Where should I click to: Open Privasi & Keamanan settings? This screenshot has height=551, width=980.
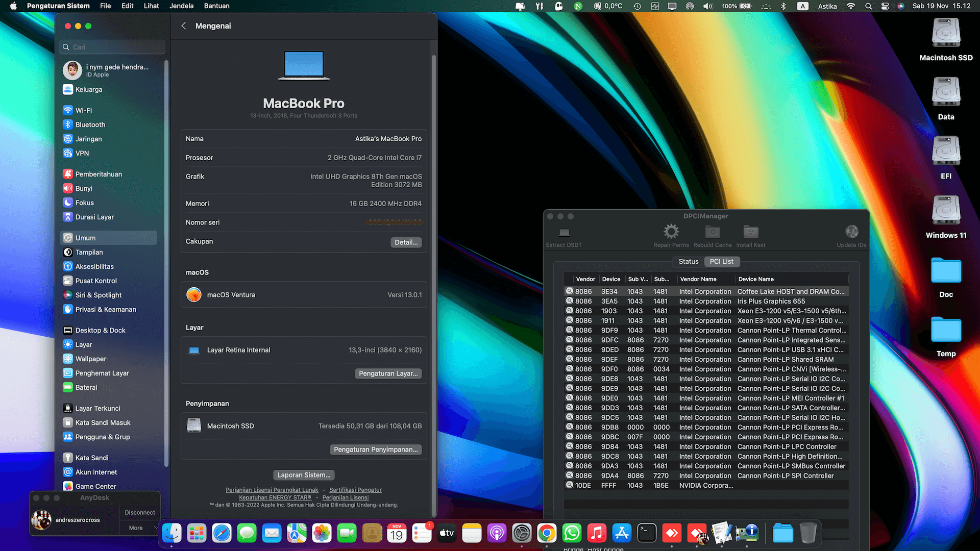tap(108, 309)
